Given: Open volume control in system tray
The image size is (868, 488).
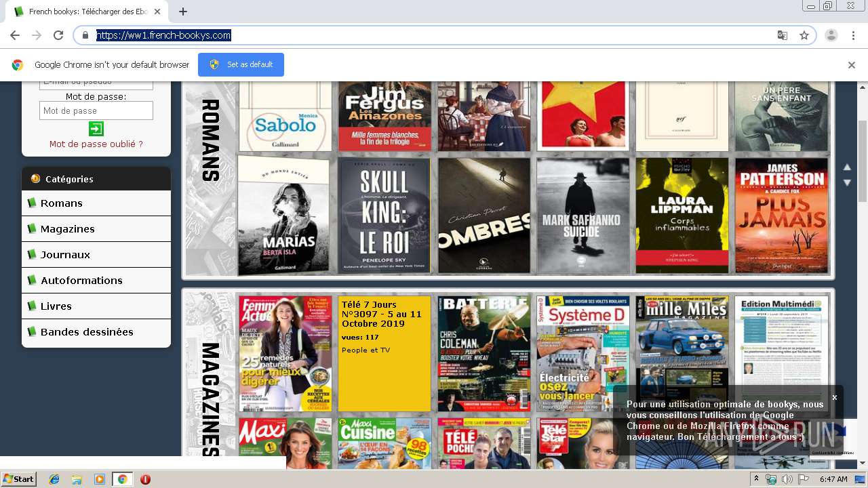Looking at the screenshot, I should (787, 479).
